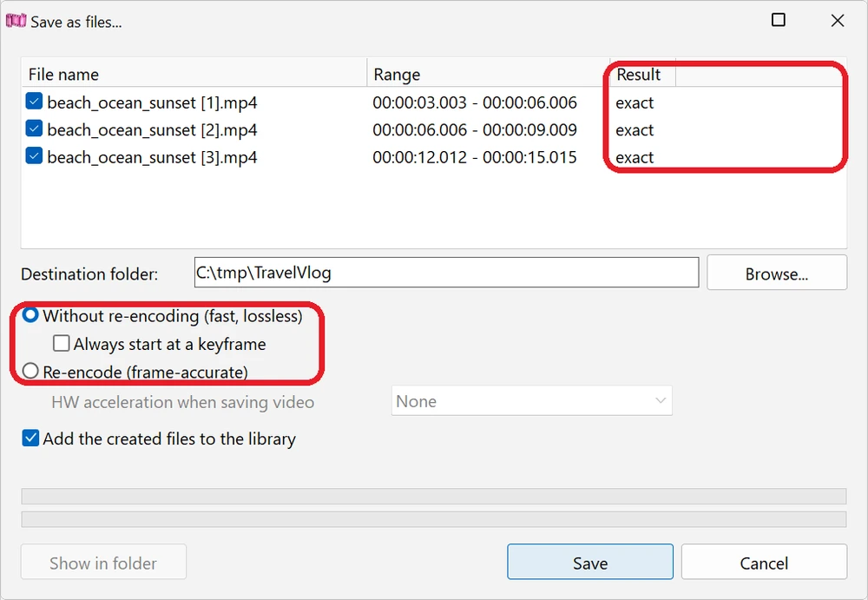Click range 00:00:03.003 - 00:00:06.006
The width and height of the screenshot is (868, 600).
[475, 102]
